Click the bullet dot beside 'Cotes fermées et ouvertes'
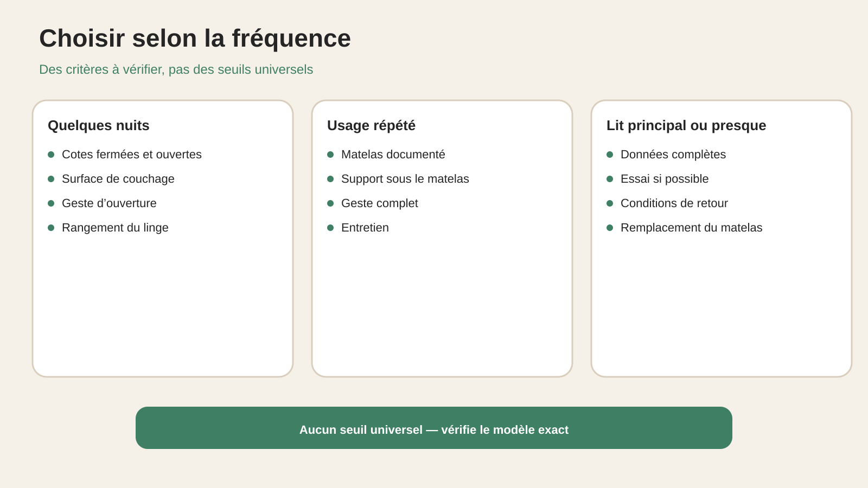868x488 pixels. pyautogui.click(x=51, y=155)
